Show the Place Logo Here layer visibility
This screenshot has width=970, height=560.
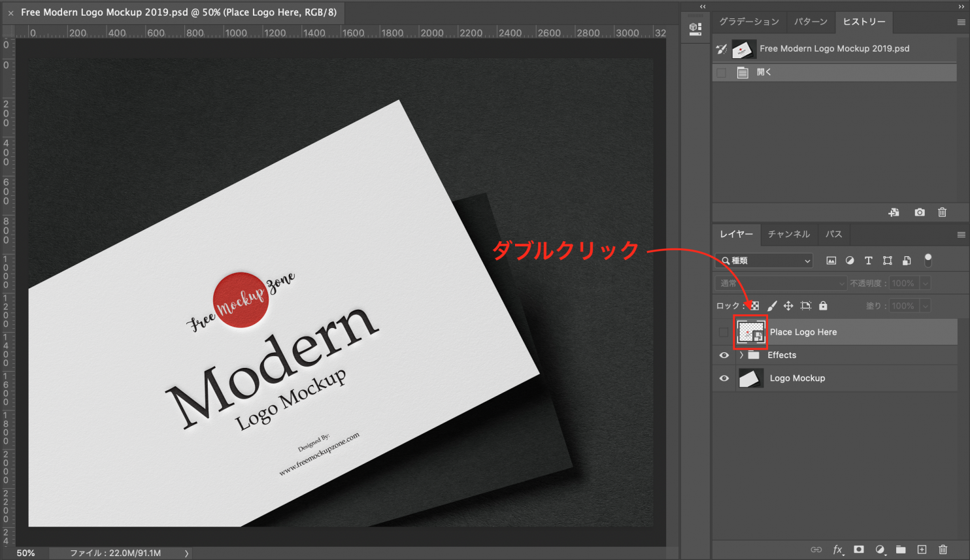point(723,332)
